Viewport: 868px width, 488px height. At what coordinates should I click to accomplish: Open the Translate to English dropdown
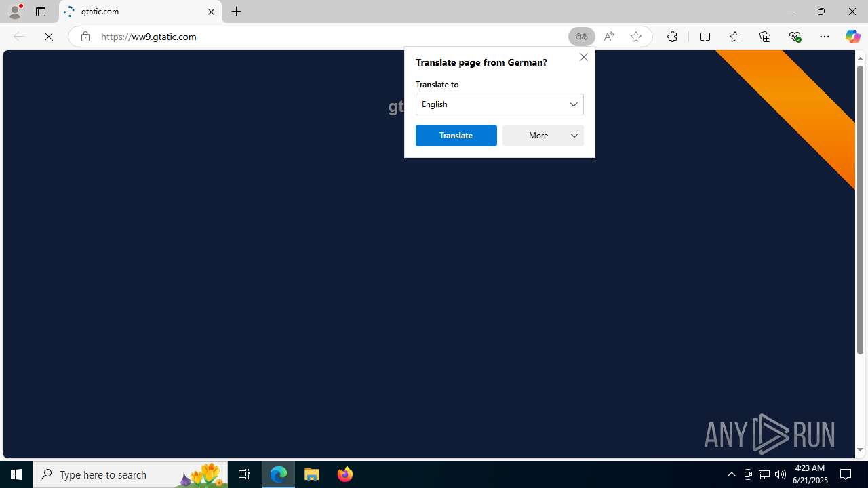pyautogui.click(x=500, y=104)
